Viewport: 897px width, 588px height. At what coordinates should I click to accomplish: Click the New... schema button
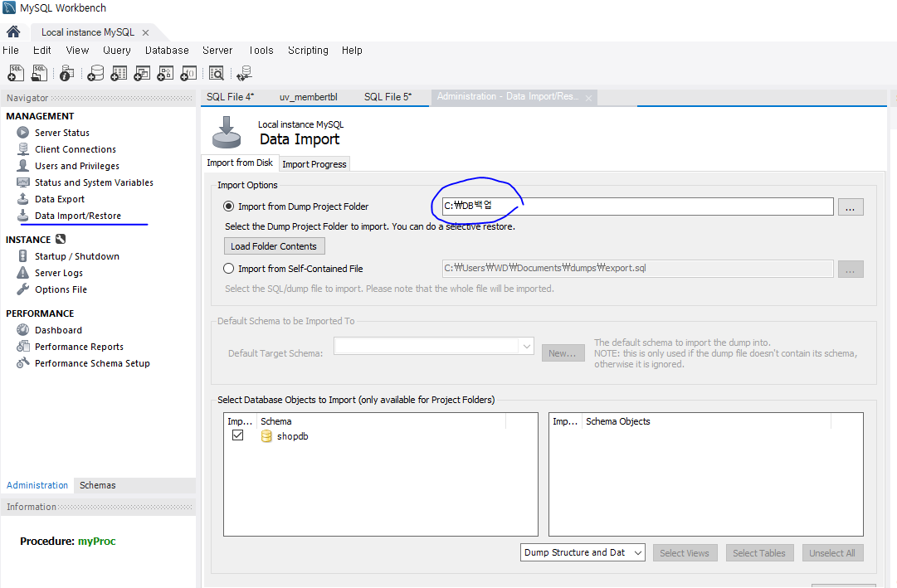pyautogui.click(x=563, y=353)
